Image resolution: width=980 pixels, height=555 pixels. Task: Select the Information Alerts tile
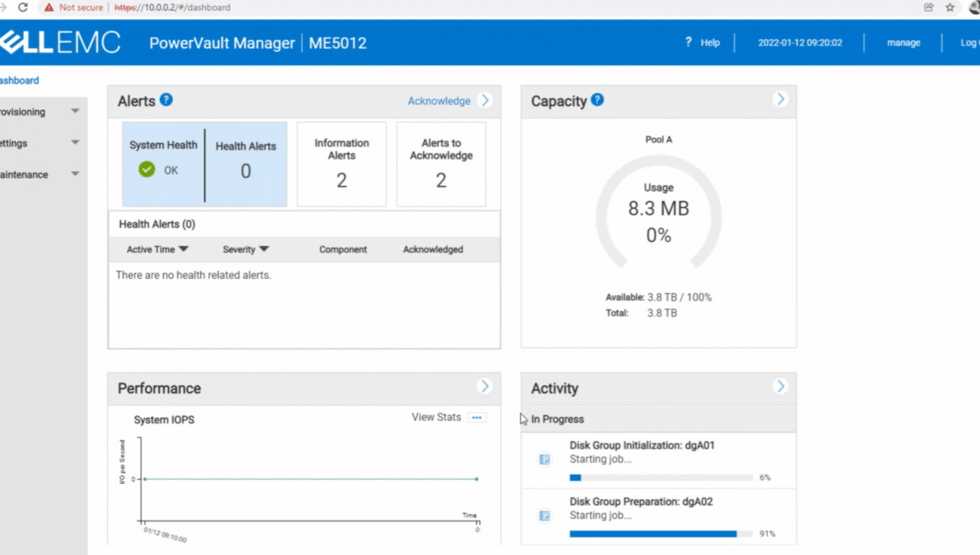342,163
